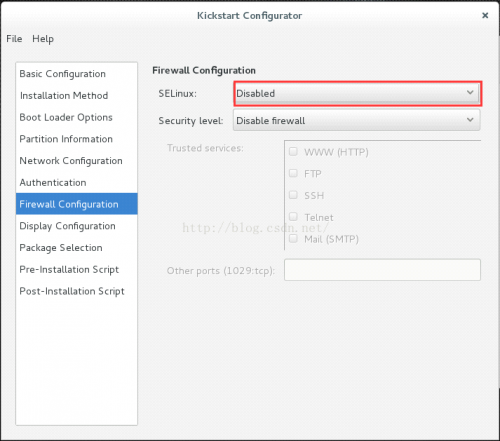Screen dimensions: 500x441
Task: Open the File menu
Action: [x=14, y=39]
